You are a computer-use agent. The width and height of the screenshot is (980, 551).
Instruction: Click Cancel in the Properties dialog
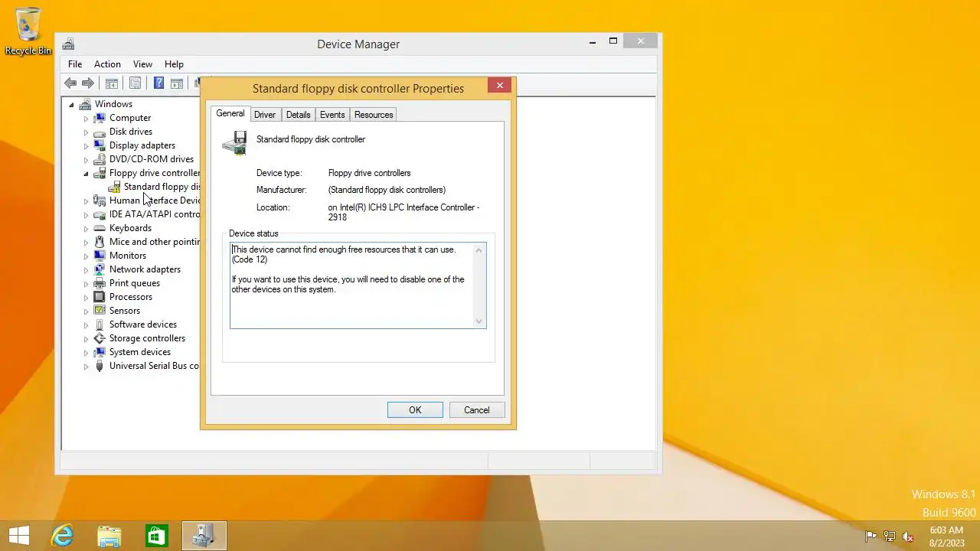coord(476,410)
